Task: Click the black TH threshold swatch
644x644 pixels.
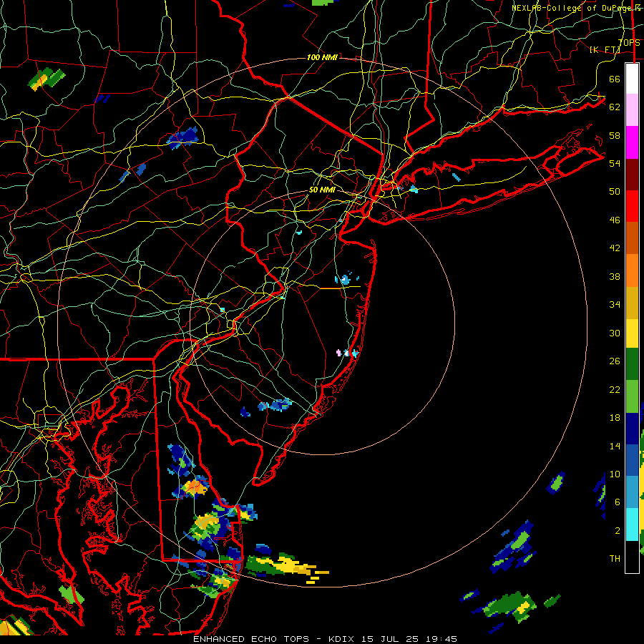Action: 632,557
